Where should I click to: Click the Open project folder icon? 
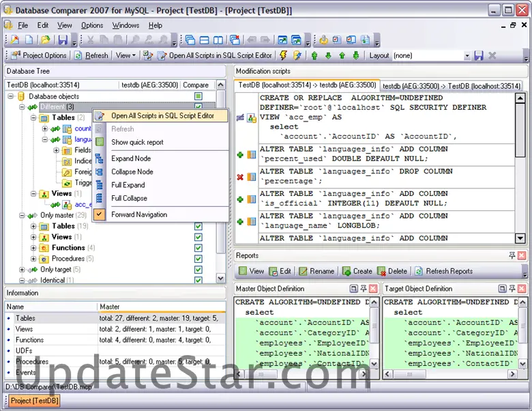coord(46,40)
